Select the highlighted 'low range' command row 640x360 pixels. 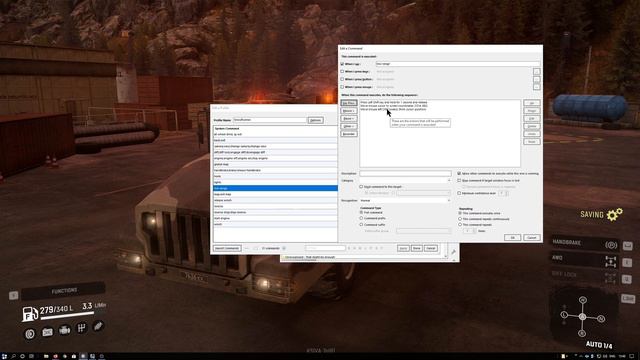pyautogui.click(x=275, y=188)
